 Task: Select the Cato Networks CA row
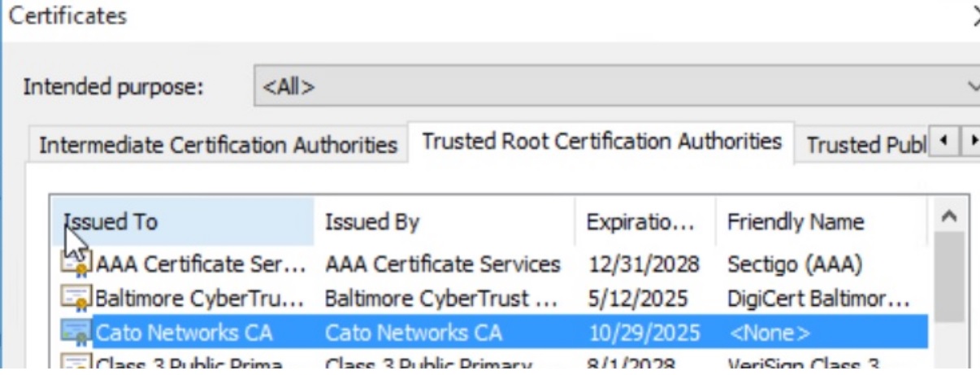184,333
